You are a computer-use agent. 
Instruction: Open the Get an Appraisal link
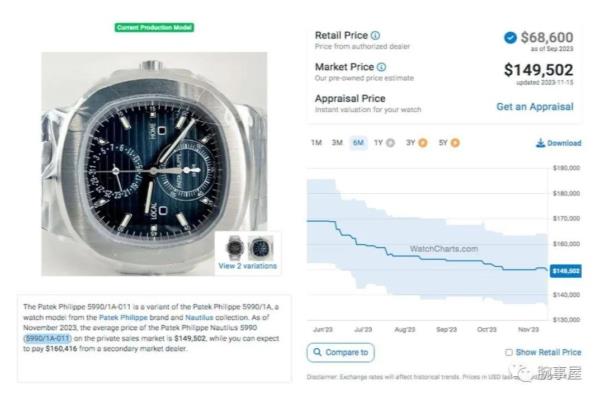click(x=535, y=107)
